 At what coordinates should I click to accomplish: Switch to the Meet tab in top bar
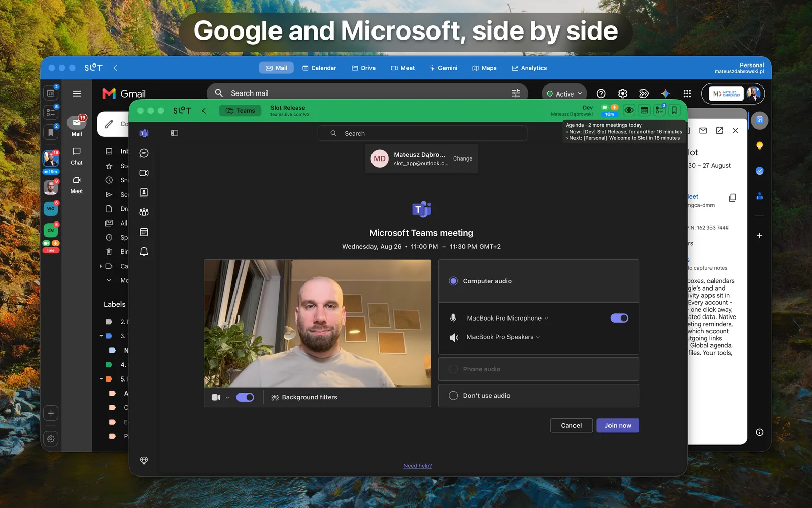[x=402, y=68]
